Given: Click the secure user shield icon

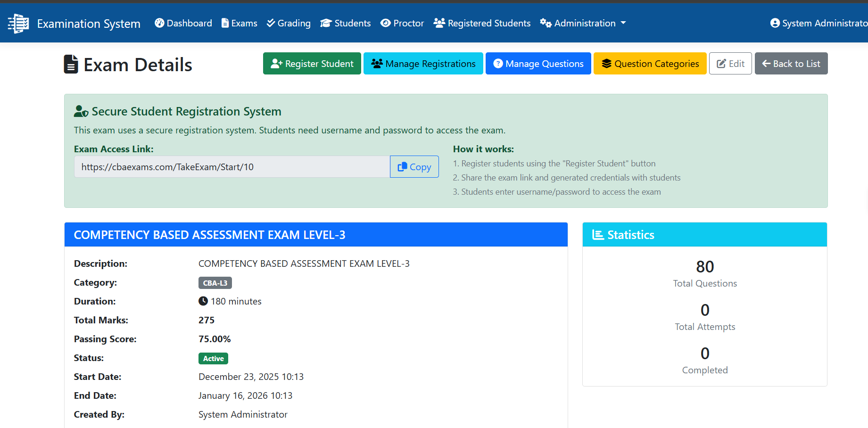Looking at the screenshot, I should 81,111.
